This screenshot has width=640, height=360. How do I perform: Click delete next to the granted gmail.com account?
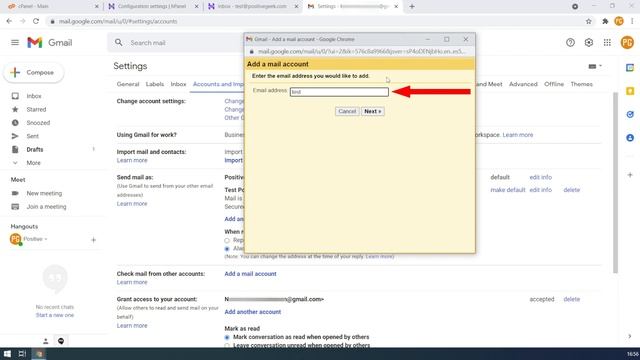pyautogui.click(x=571, y=299)
